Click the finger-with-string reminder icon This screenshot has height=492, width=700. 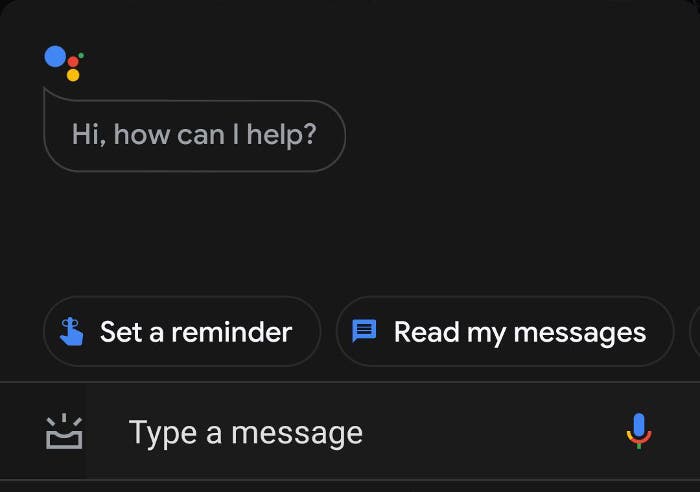point(72,331)
